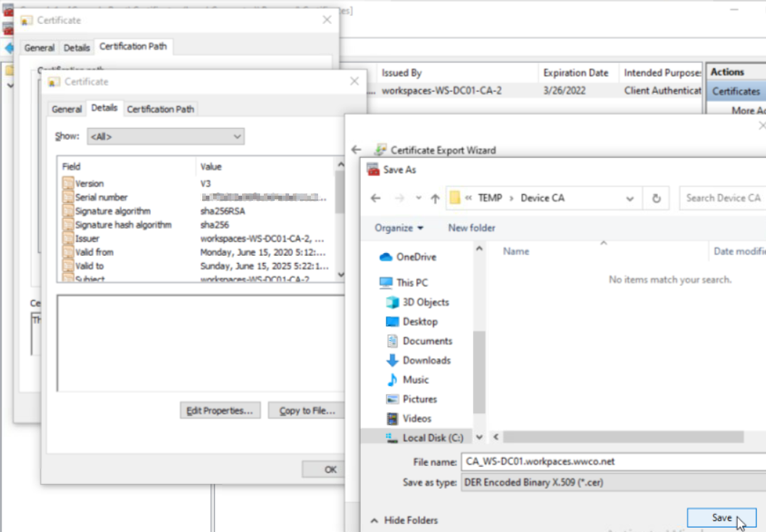Click TEMP in the address breadcrumb
Viewport: 766px width, 532px height.
coord(490,198)
